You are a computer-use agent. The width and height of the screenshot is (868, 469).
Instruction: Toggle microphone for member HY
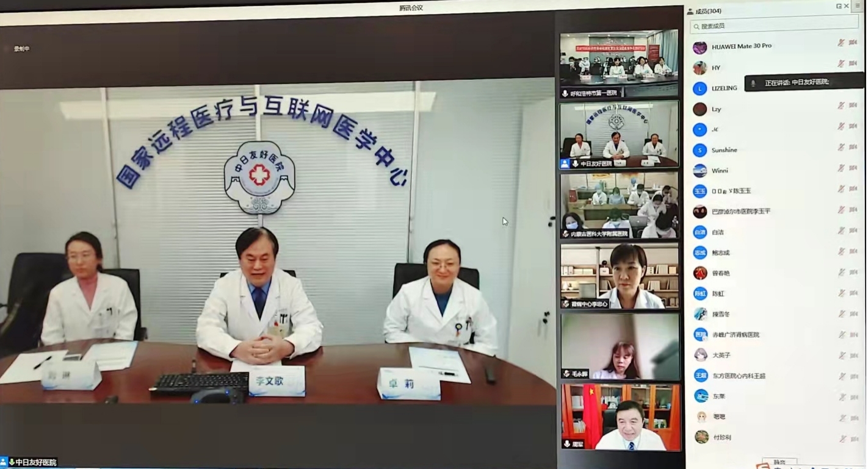(x=841, y=63)
